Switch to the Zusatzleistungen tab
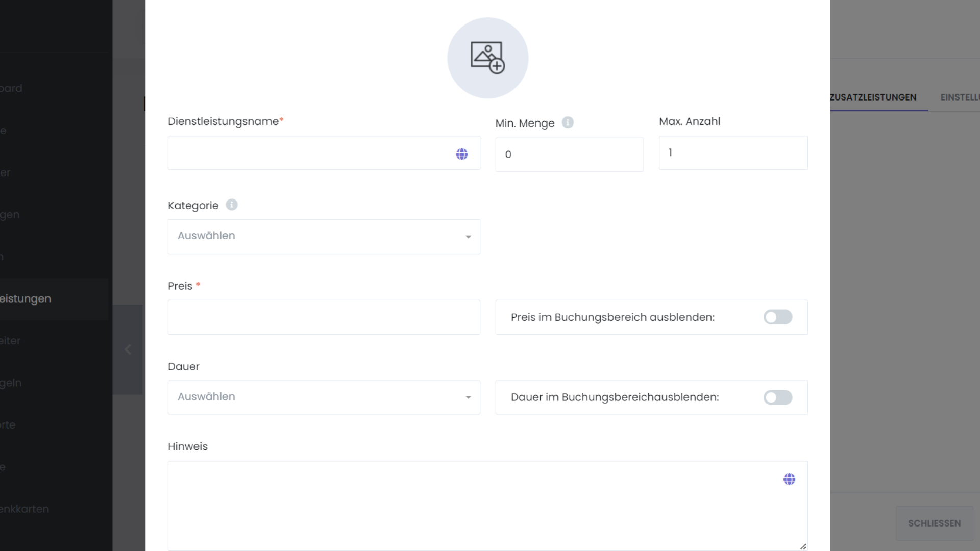 pos(873,97)
